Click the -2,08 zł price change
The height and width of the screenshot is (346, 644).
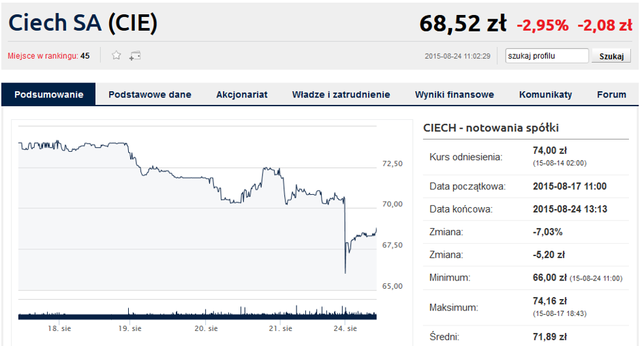605,25
